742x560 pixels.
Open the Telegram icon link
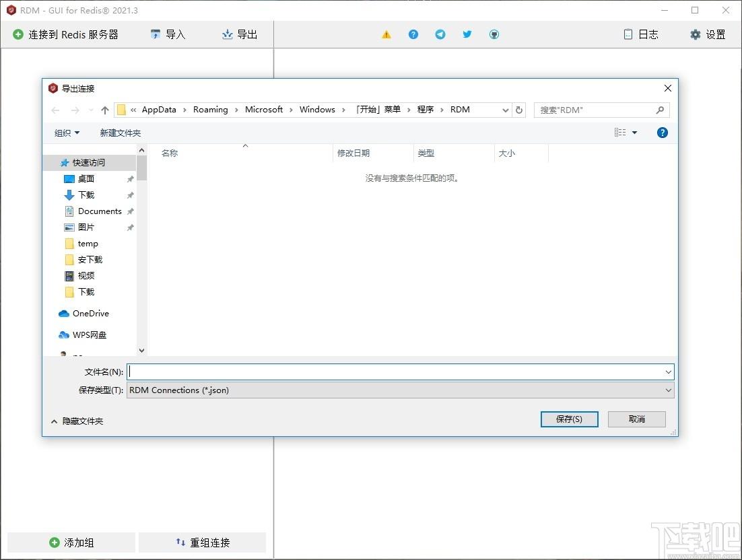pyautogui.click(x=440, y=34)
